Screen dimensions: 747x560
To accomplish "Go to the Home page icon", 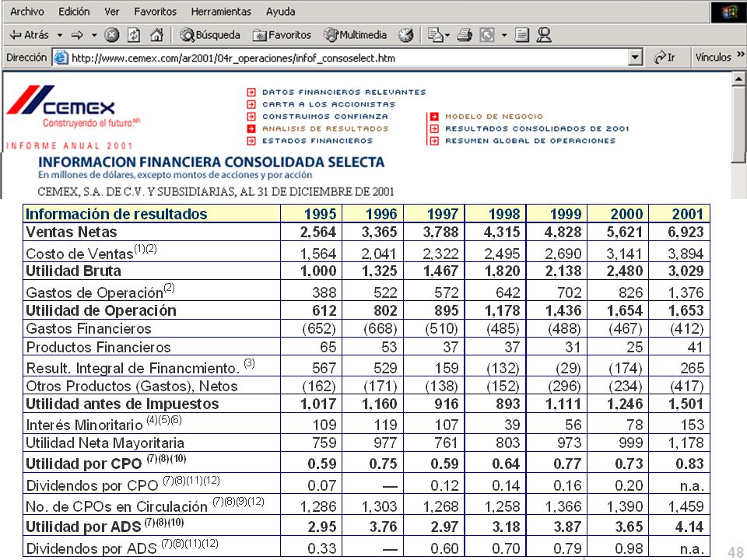I will tap(156, 35).
